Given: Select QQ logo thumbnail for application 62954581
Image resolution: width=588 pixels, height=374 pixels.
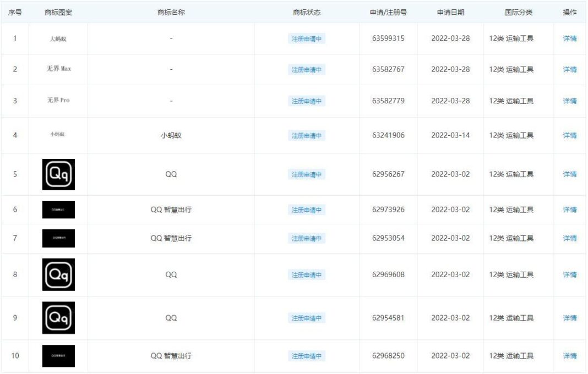Looking at the screenshot, I should point(58,318).
